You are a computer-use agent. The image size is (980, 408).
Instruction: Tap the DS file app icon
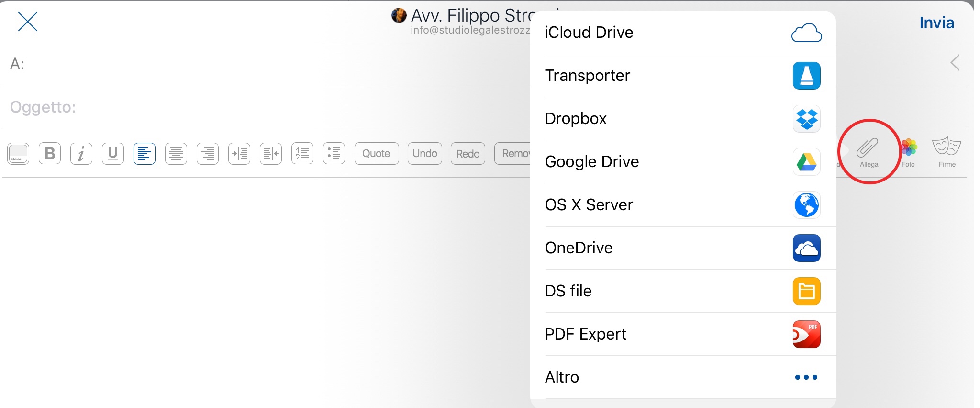click(807, 291)
